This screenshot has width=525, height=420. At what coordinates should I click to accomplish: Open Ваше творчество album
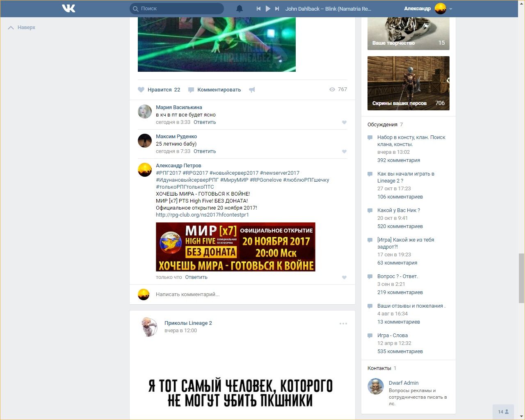[409, 34]
